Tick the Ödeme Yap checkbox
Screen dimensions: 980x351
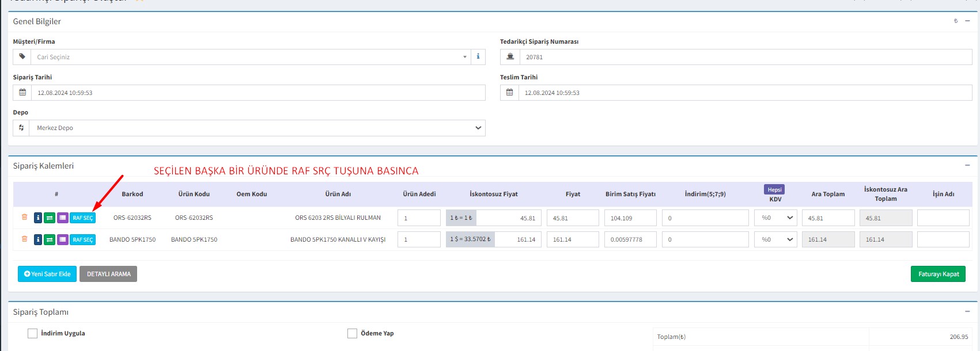click(x=353, y=334)
